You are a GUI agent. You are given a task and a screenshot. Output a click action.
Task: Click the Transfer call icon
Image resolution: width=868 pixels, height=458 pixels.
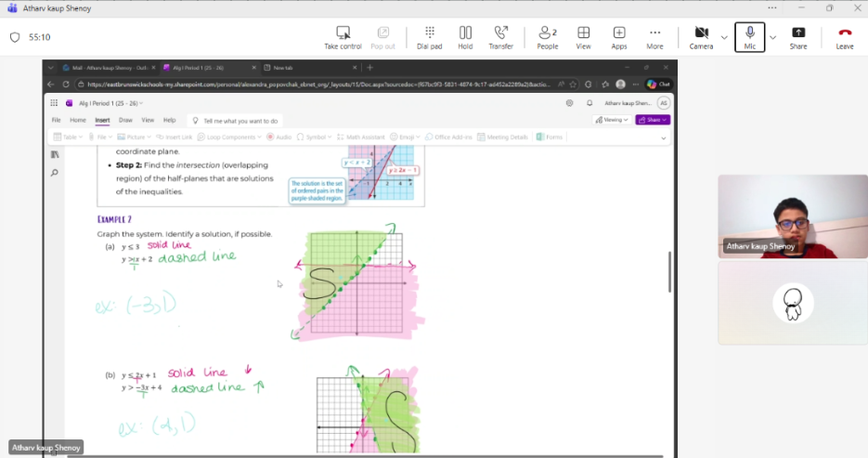coord(500,38)
